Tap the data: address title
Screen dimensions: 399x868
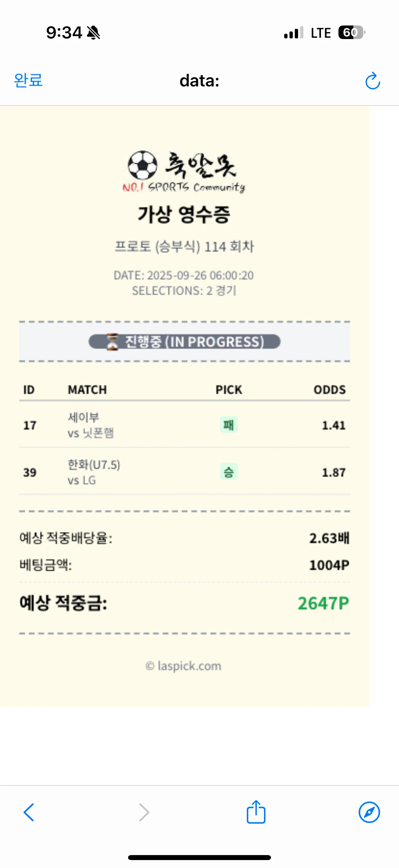(199, 81)
